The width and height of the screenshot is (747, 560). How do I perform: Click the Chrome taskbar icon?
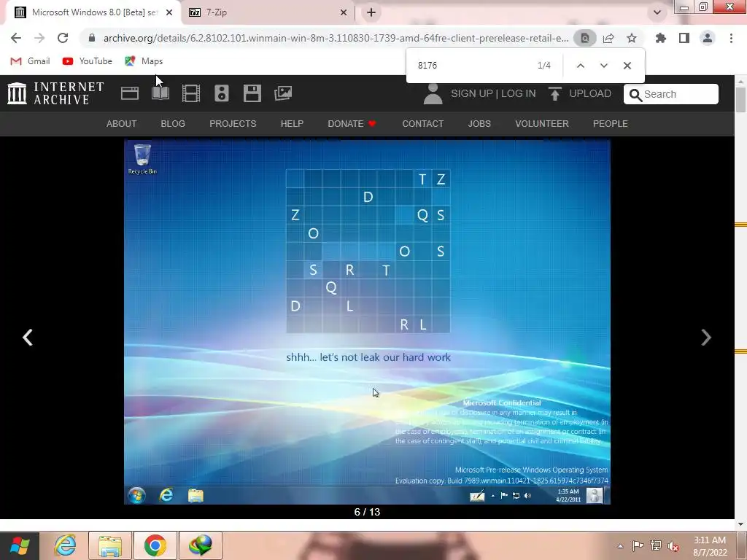(x=155, y=545)
